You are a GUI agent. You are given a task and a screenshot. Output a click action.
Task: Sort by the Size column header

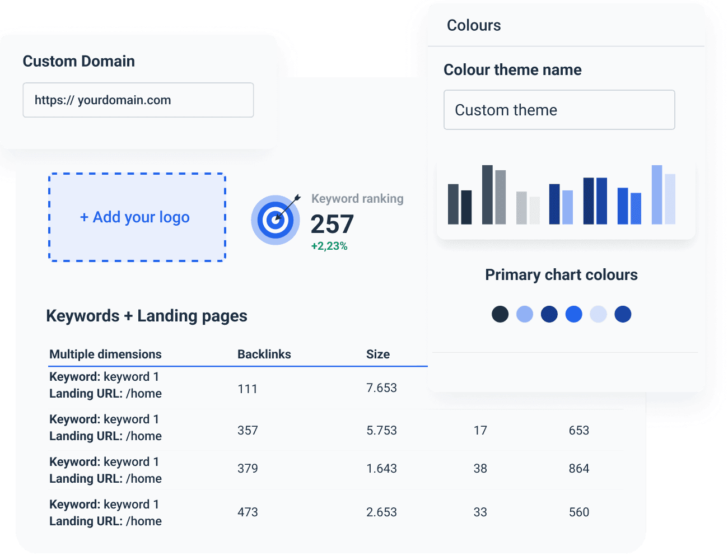377,354
